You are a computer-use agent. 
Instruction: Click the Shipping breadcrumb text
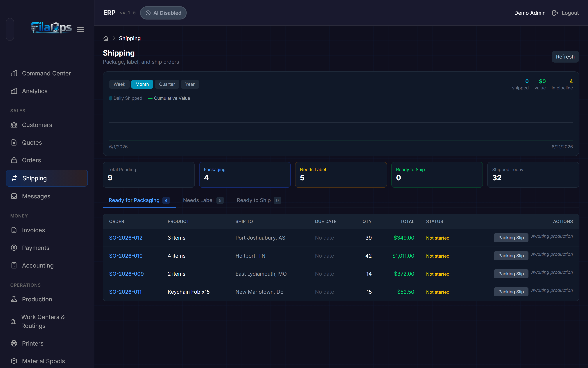pyautogui.click(x=130, y=38)
